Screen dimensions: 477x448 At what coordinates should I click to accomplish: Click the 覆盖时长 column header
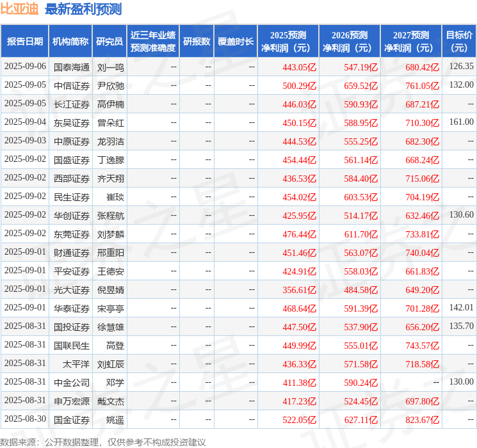236,42
